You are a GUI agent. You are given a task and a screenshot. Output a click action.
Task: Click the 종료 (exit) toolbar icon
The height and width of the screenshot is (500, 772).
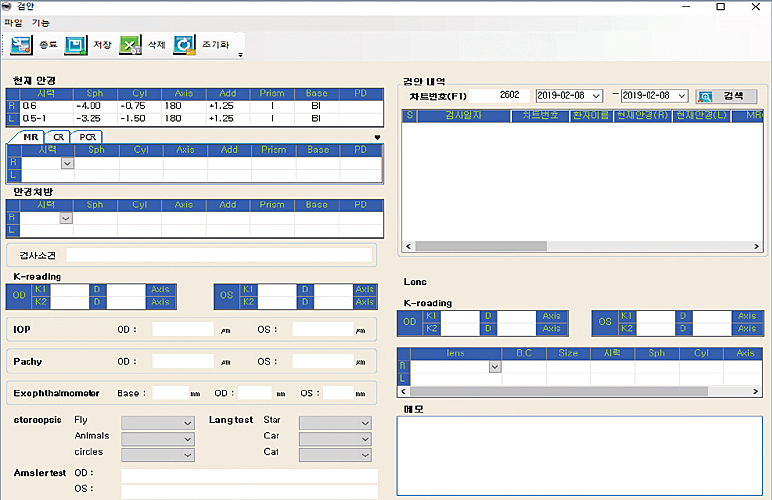tap(22, 45)
